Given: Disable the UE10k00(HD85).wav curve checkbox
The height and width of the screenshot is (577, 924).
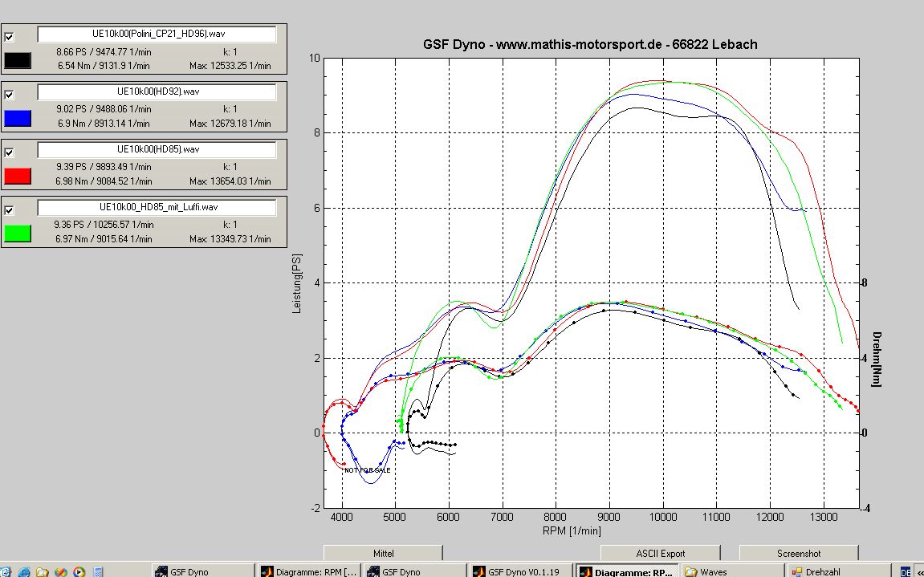Looking at the screenshot, I should tap(9, 152).
